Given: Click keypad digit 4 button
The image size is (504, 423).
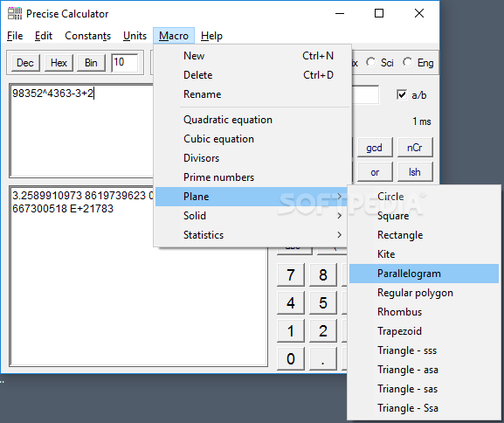Looking at the screenshot, I should tap(291, 302).
